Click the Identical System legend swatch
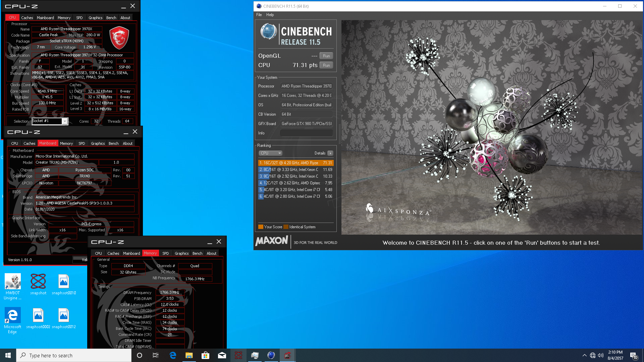Viewport: 644px width, 362px height. coord(286,227)
